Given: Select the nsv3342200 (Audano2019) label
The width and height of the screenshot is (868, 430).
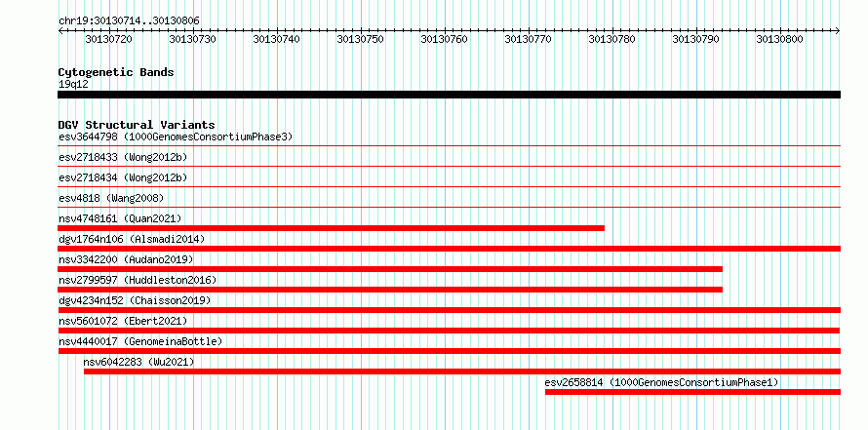Looking at the screenshot, I should tap(126, 259).
